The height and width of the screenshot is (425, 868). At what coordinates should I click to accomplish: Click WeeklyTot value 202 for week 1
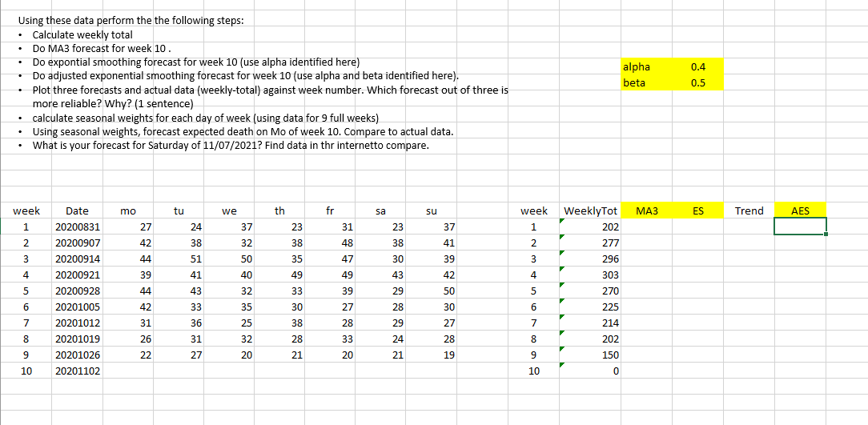pyautogui.click(x=589, y=227)
